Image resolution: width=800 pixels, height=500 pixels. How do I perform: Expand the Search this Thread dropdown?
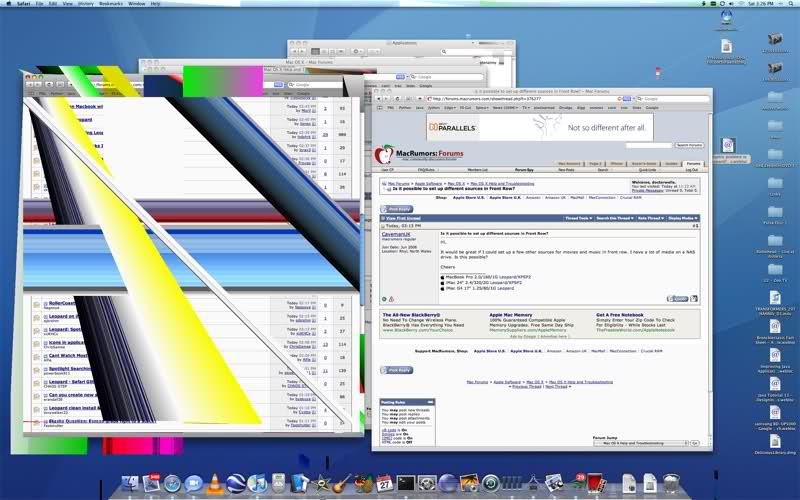(615, 218)
